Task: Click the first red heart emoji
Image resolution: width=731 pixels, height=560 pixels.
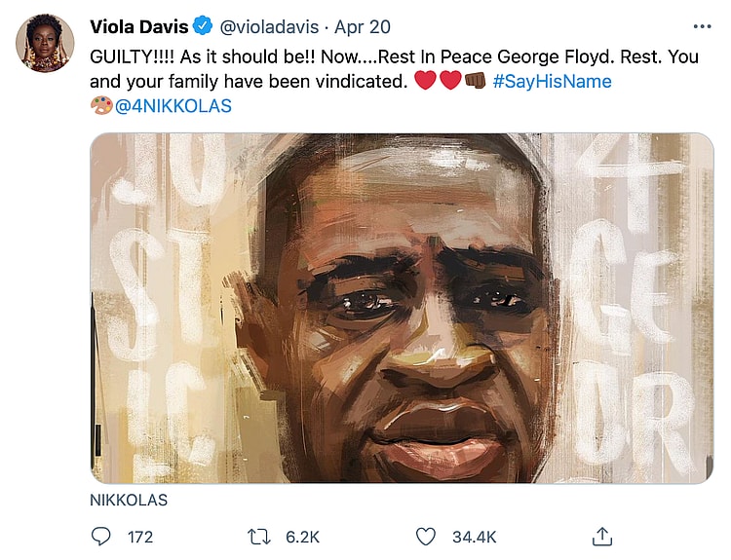Action: (425, 82)
